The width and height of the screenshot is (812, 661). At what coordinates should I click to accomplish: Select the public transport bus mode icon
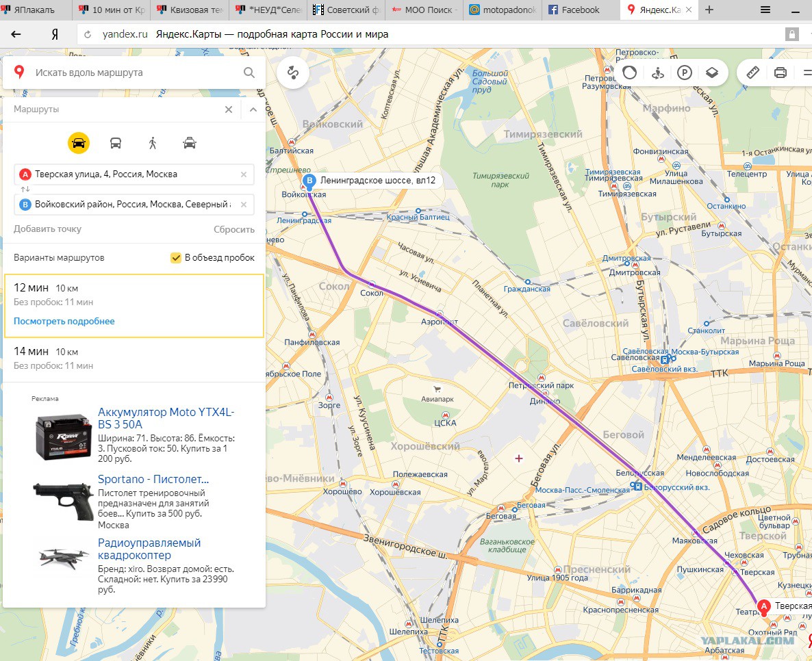(116, 144)
